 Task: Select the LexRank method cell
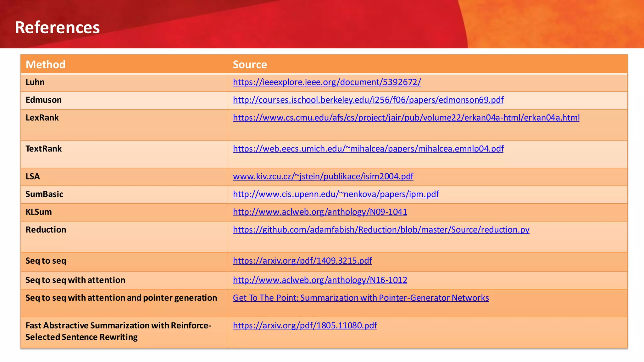pyautogui.click(x=124, y=125)
